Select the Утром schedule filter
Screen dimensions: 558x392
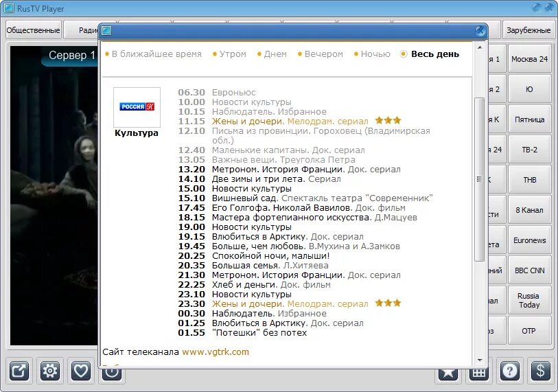tap(229, 54)
